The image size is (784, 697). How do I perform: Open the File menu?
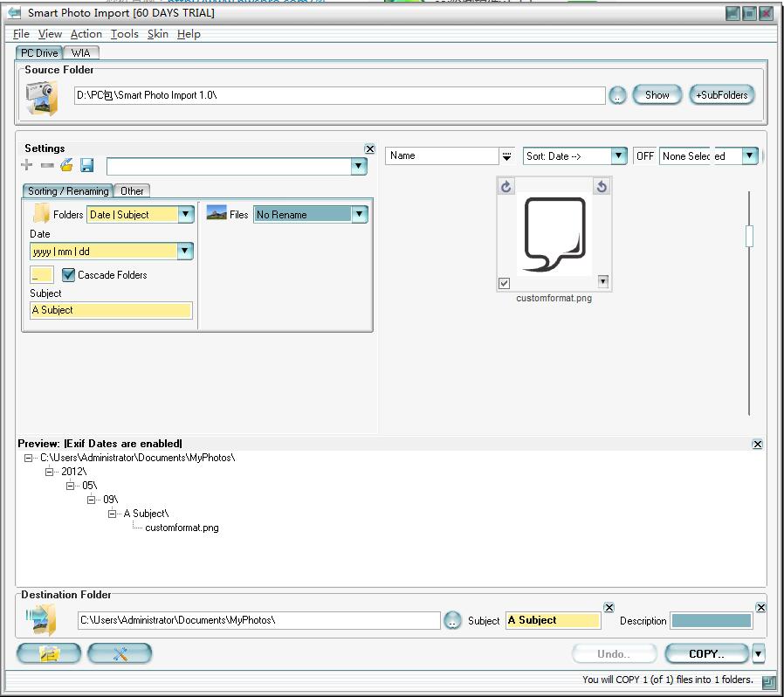[21, 34]
